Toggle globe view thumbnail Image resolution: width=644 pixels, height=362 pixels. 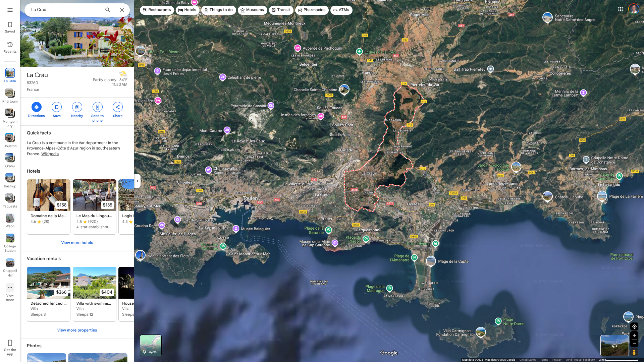[x=614, y=345]
